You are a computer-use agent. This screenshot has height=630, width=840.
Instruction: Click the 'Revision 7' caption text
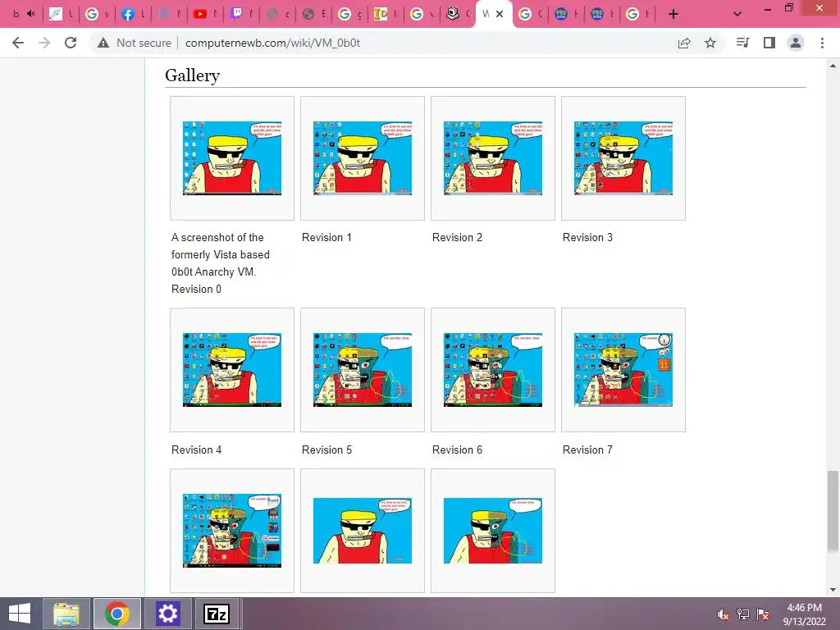587,450
